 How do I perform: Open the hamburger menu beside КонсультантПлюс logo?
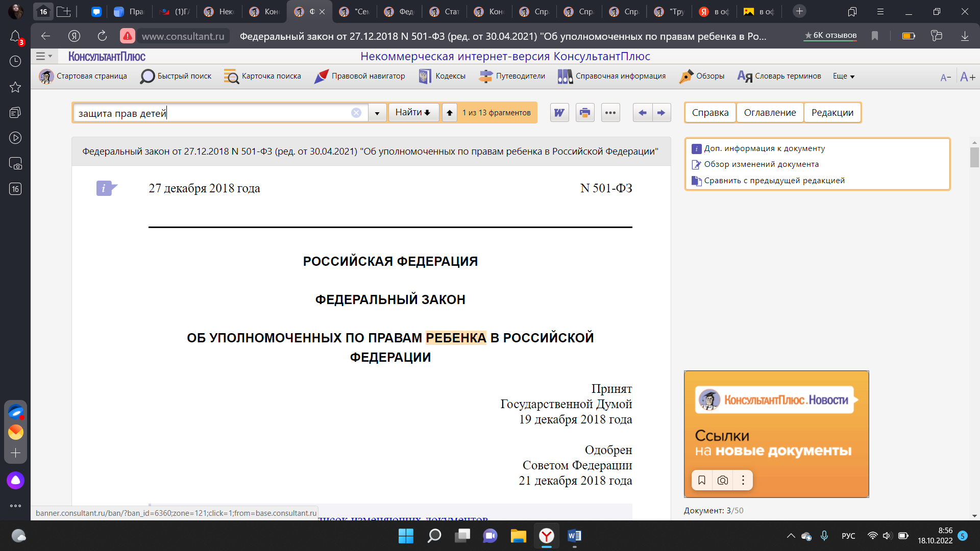point(44,56)
